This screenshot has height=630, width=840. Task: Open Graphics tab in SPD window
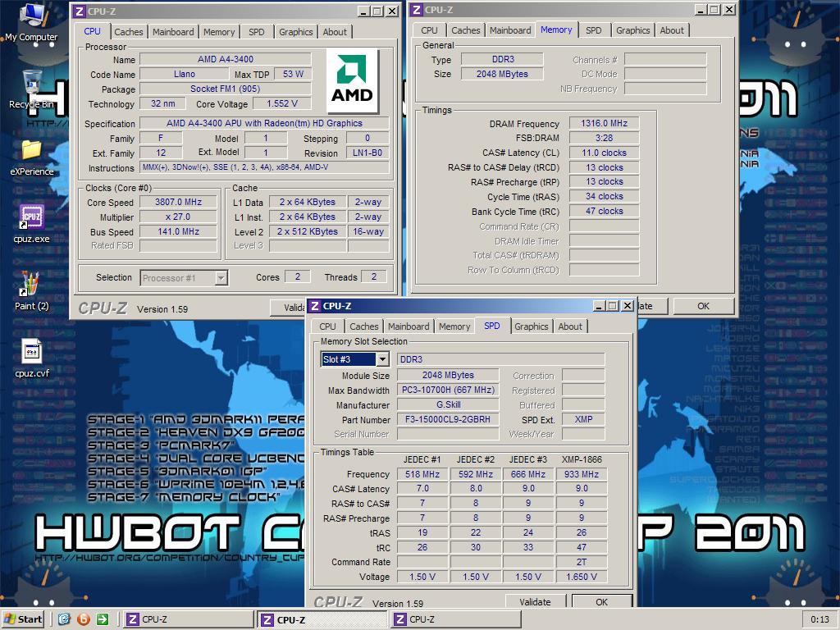coord(532,326)
